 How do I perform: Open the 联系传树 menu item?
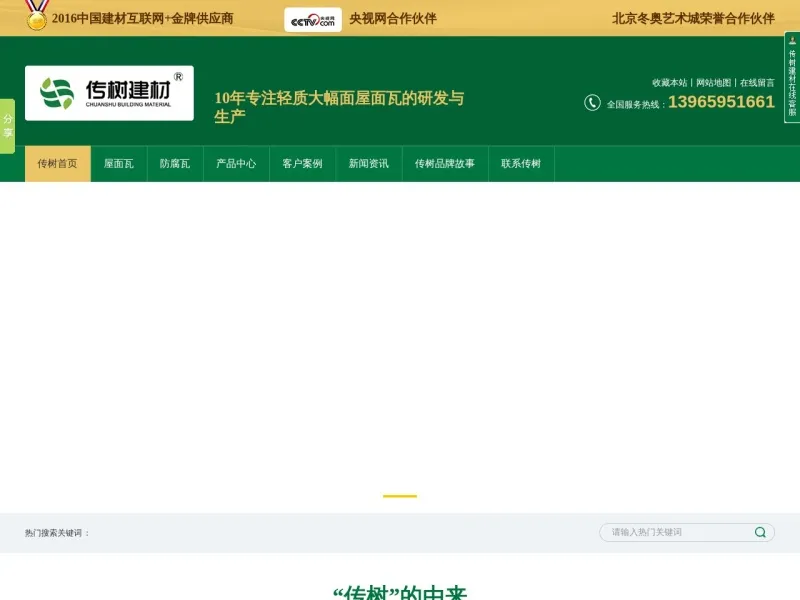(521, 164)
